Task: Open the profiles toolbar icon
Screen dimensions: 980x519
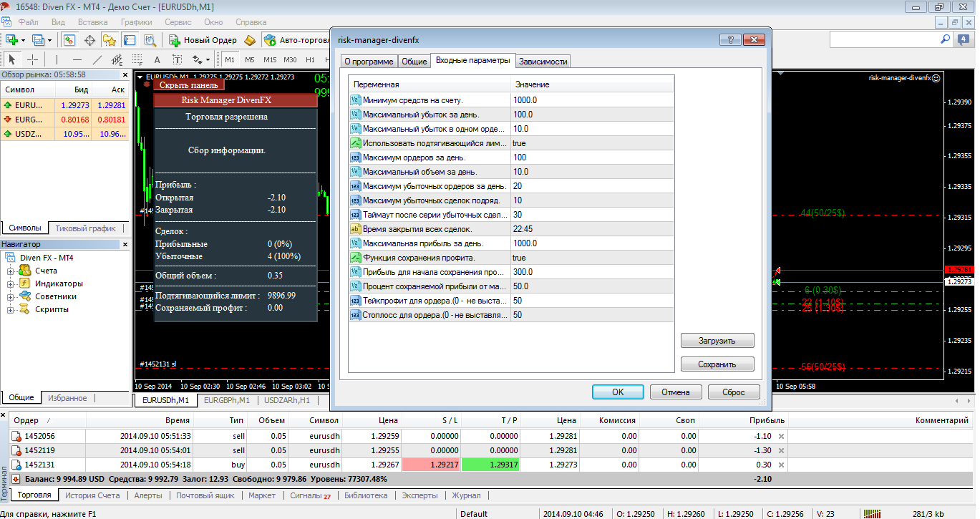Action: tap(39, 40)
